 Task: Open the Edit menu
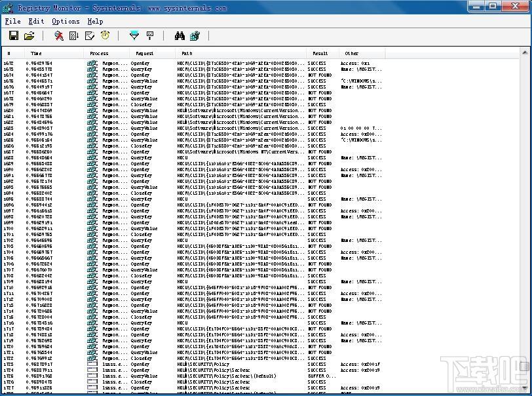36,21
